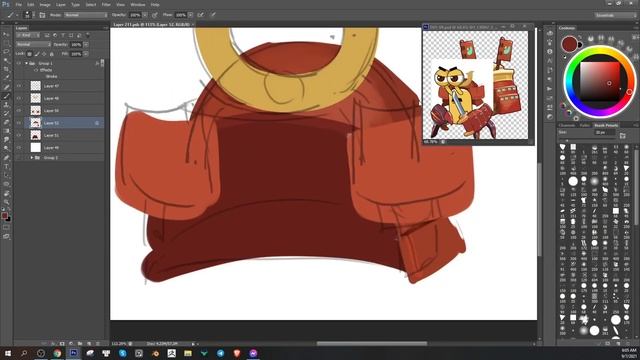Select the Rectangular Marquee tool
Image resolution: width=640 pixels, height=360 pixels.
(x=6, y=43)
